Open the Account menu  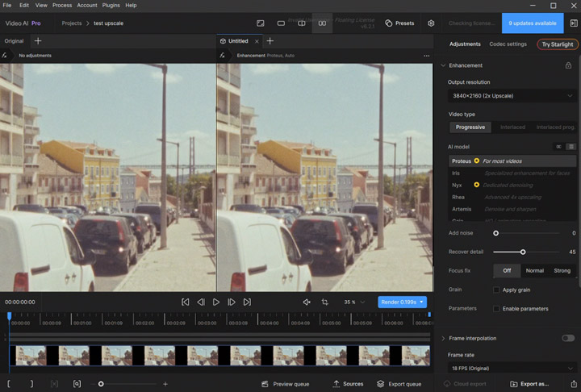pyautogui.click(x=87, y=5)
